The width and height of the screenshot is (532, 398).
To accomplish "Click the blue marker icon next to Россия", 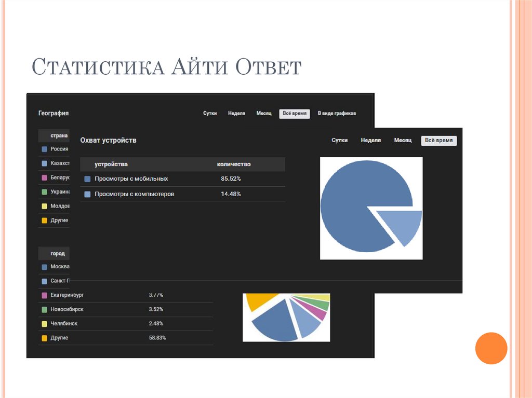I will [x=43, y=149].
